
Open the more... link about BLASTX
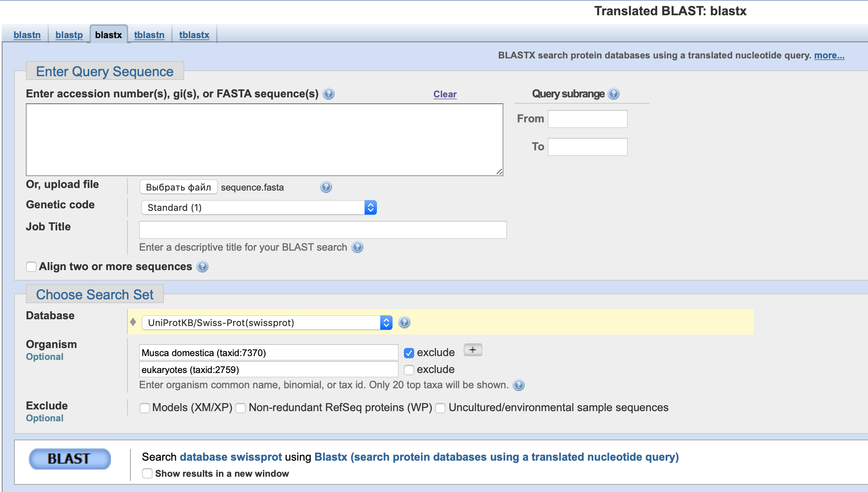[829, 55]
